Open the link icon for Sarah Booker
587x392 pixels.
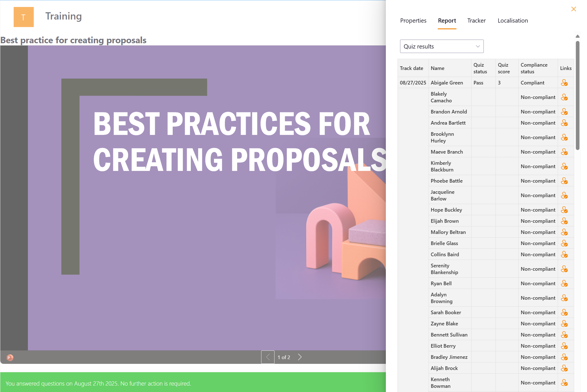(564, 313)
